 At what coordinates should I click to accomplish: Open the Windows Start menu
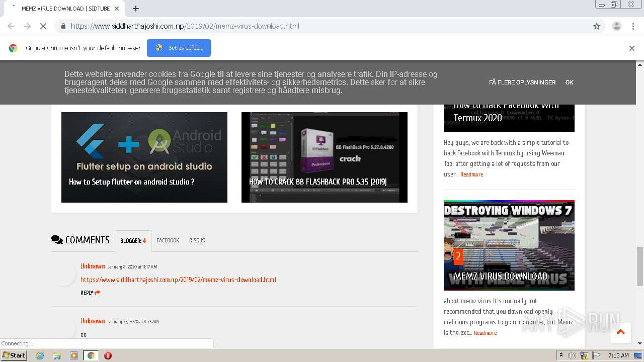coord(14,355)
